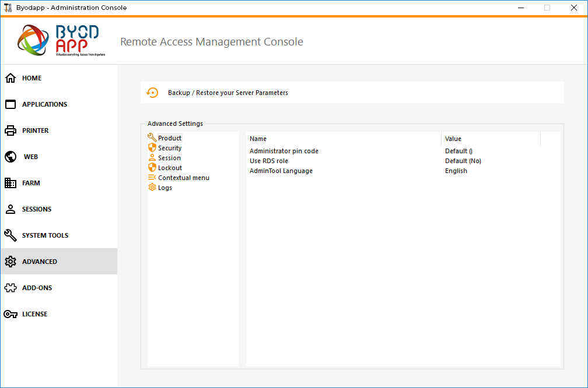Click the English language value
The height and width of the screenshot is (388, 588).
[x=456, y=171]
